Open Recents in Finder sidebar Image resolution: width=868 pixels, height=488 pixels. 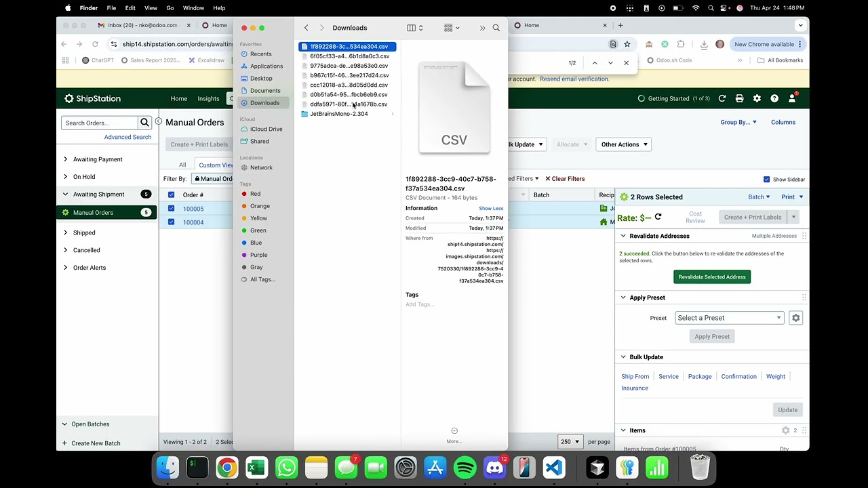point(262,54)
